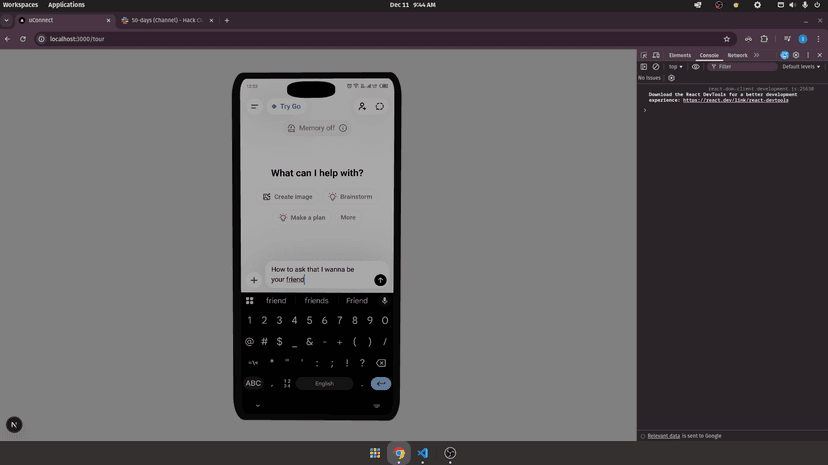The height and width of the screenshot is (465, 828).
Task: Switch to the Network tab in DevTools
Action: 737,55
